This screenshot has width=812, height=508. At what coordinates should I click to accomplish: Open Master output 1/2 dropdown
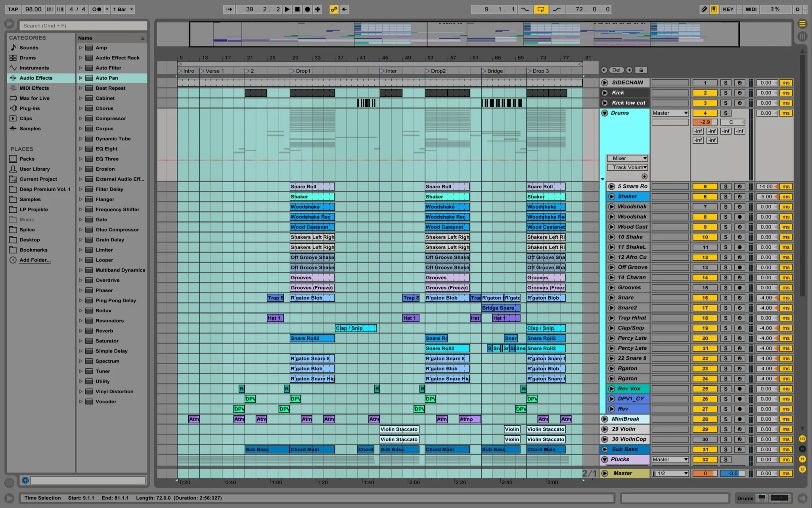click(x=670, y=473)
